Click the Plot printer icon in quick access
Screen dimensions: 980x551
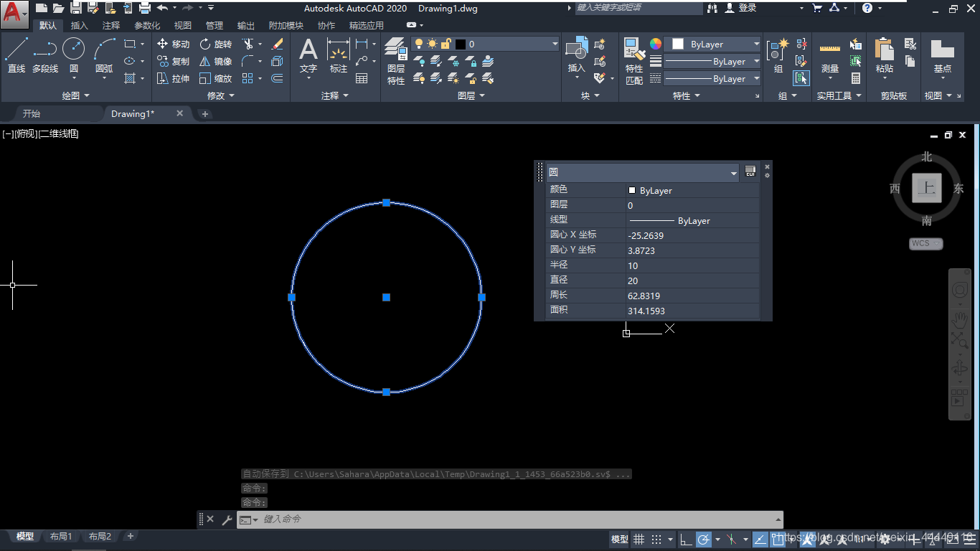click(x=145, y=8)
